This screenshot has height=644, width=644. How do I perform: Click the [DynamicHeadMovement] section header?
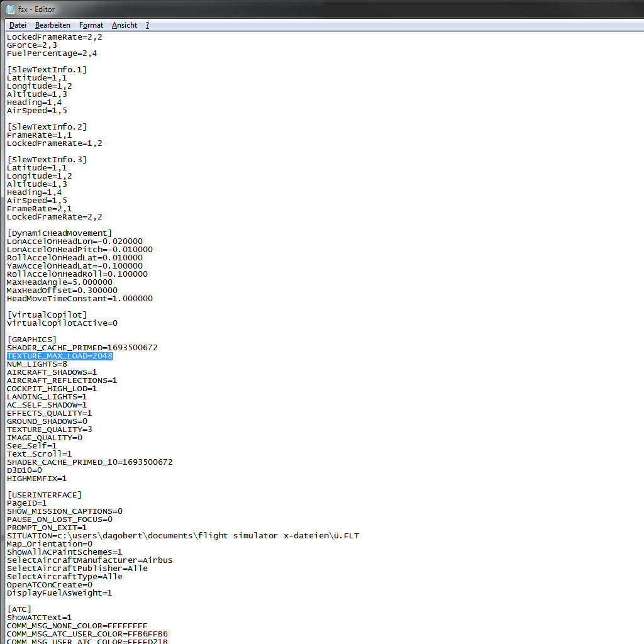pyautogui.click(x=59, y=233)
